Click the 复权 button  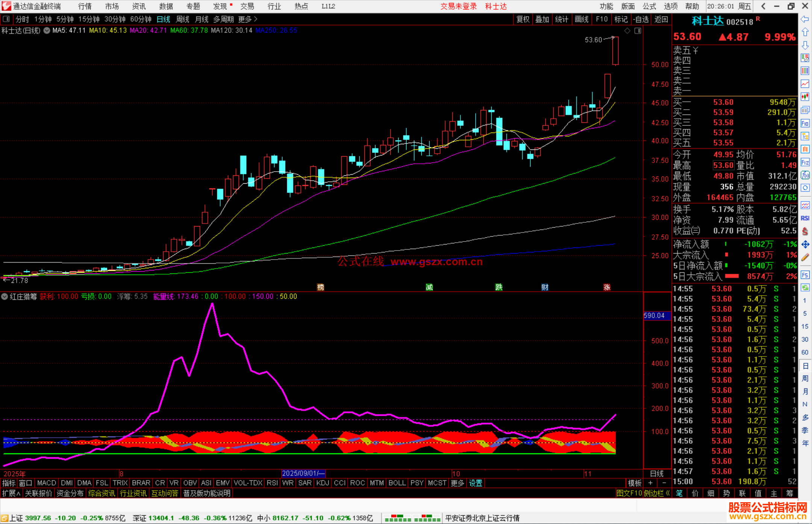[523, 19]
